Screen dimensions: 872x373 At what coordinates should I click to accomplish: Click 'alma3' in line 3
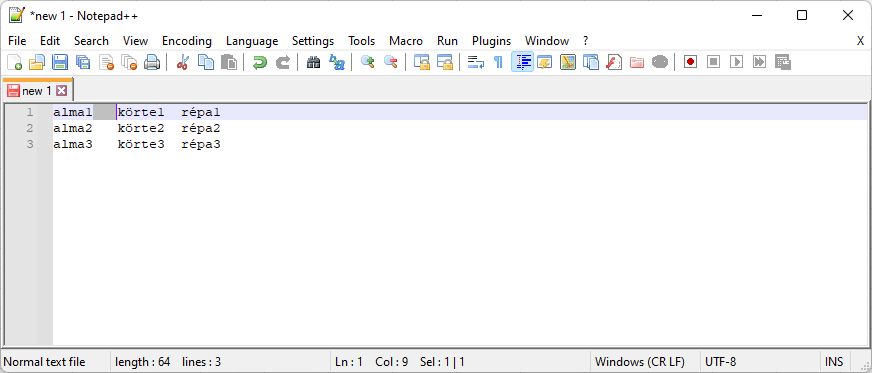point(73,145)
